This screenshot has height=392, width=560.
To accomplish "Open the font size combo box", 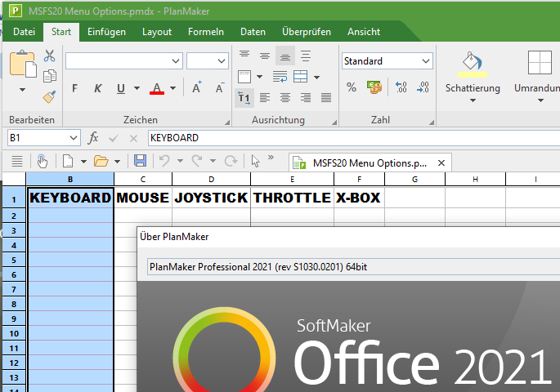I will (x=208, y=61).
